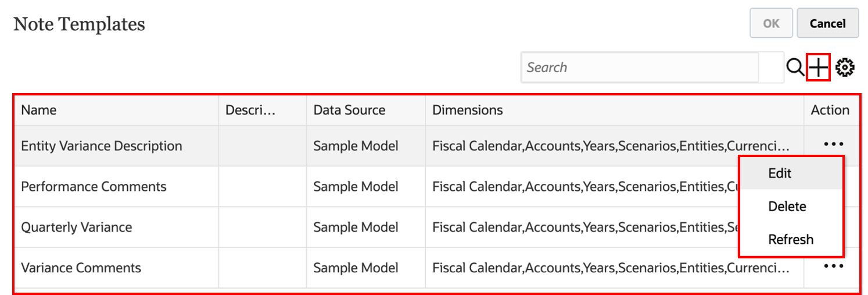868x295 pixels.
Task: Sort by the Name column header
Action: [x=39, y=110]
